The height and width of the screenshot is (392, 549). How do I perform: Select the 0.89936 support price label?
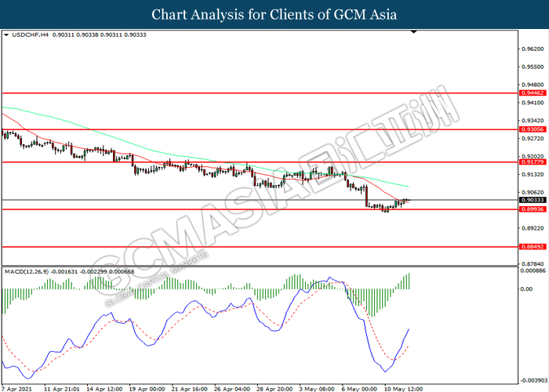(x=533, y=209)
